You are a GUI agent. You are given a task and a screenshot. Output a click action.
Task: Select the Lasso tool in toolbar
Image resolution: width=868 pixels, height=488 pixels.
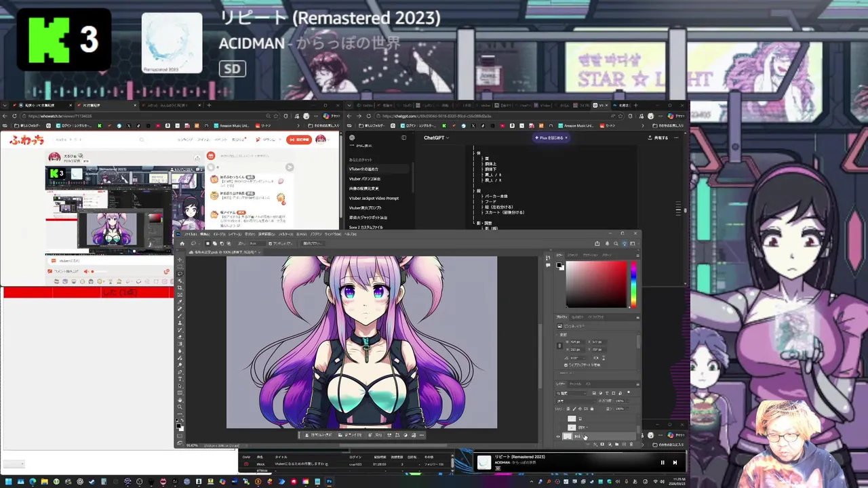(180, 274)
